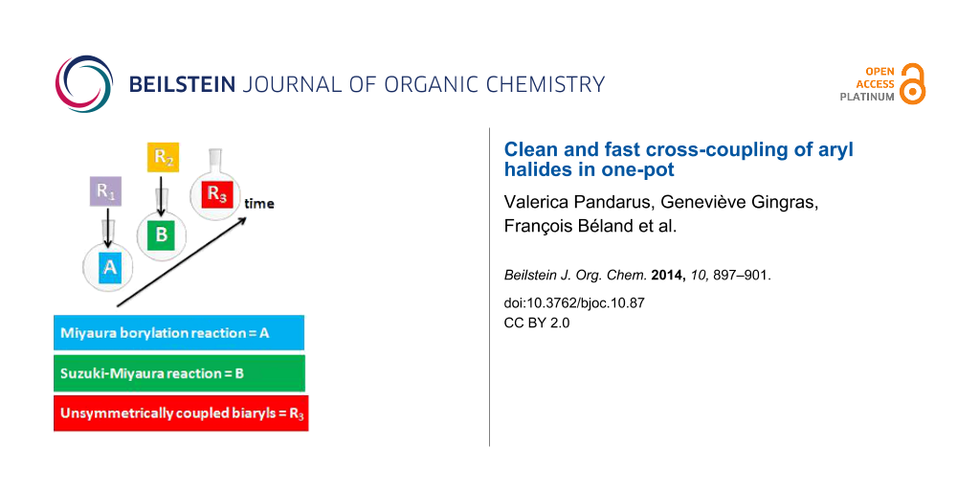The width and height of the screenshot is (980, 490).
Task: Click the open access padlock icon
Action: click(x=914, y=84)
